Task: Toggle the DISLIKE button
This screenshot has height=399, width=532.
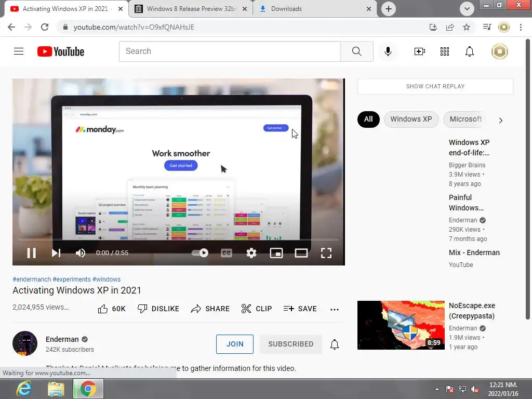Action: point(158,309)
